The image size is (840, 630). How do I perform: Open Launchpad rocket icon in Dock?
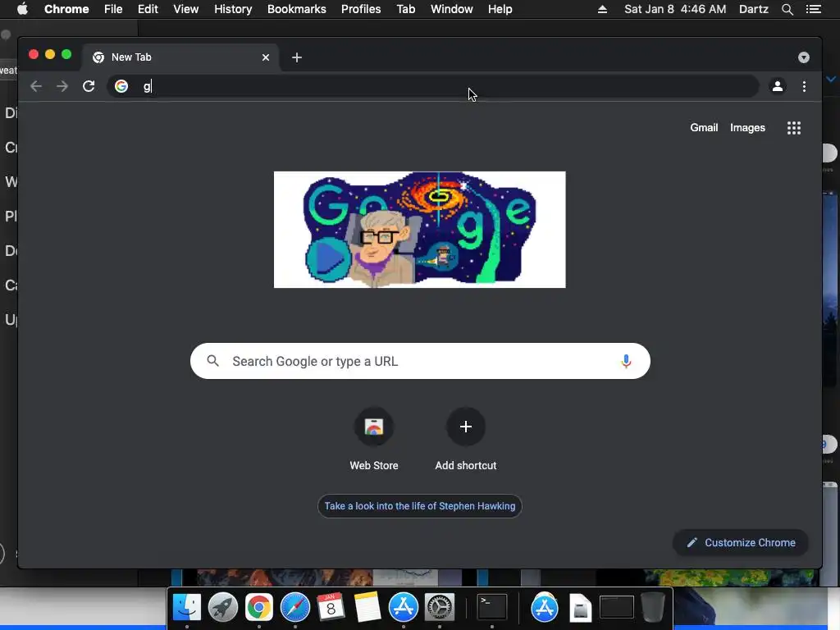coord(223,608)
